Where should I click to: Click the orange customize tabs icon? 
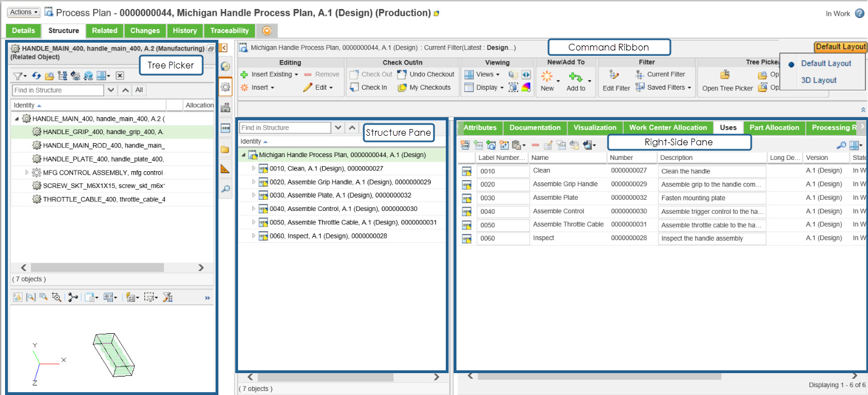tap(267, 31)
